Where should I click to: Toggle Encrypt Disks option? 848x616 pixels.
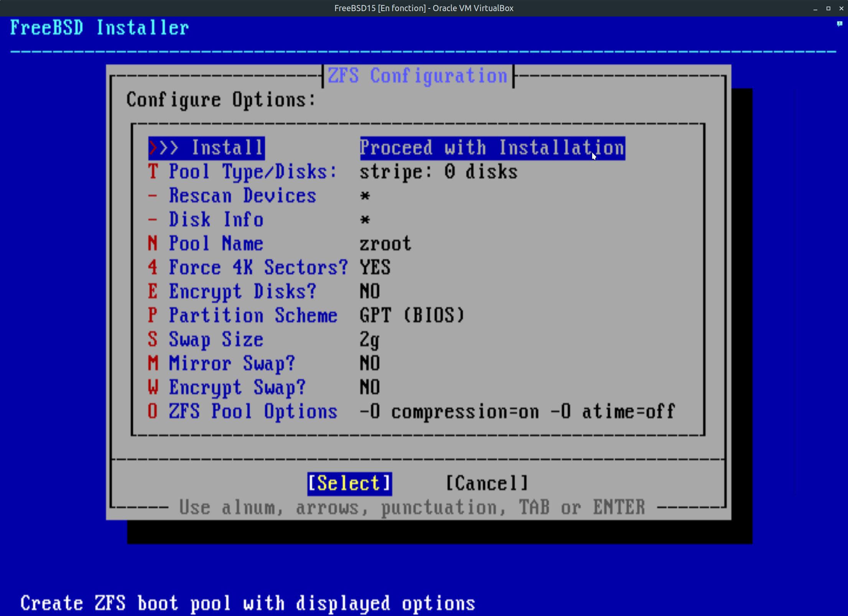[242, 292]
